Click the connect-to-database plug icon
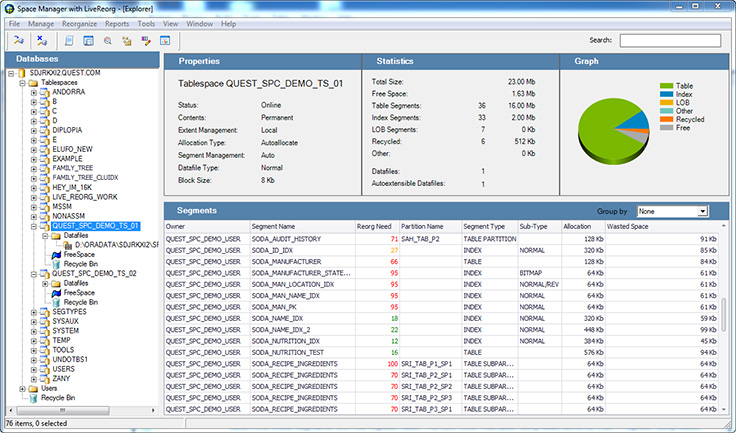The width and height of the screenshot is (736, 433). pyautogui.click(x=18, y=40)
